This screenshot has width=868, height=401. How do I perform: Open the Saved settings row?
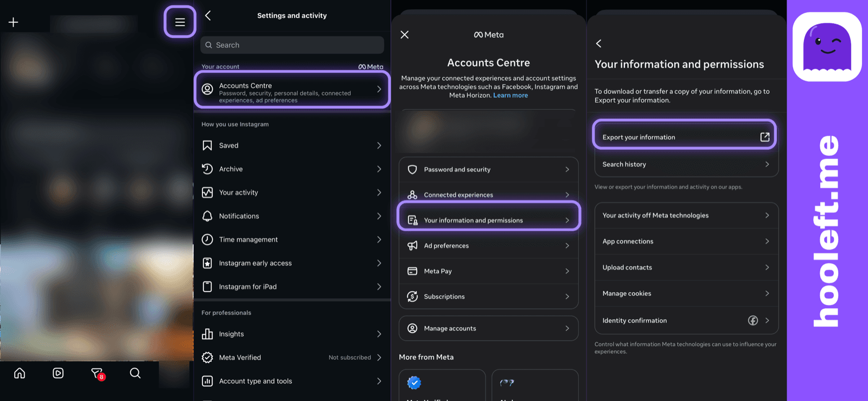pos(292,145)
